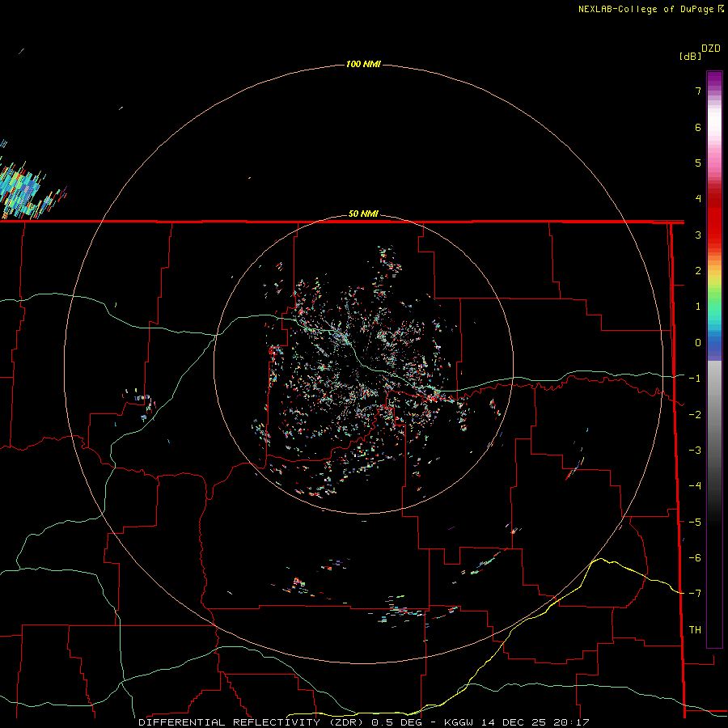Viewport: 728px width, 728px height.
Task: Click the -3 value on color scale
Action: pyautogui.click(x=695, y=451)
